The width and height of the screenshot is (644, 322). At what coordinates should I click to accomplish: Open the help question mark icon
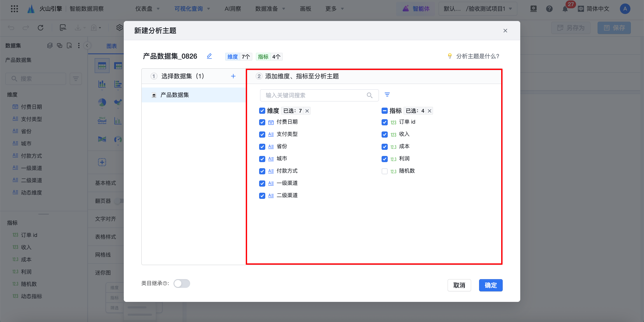pos(549,9)
